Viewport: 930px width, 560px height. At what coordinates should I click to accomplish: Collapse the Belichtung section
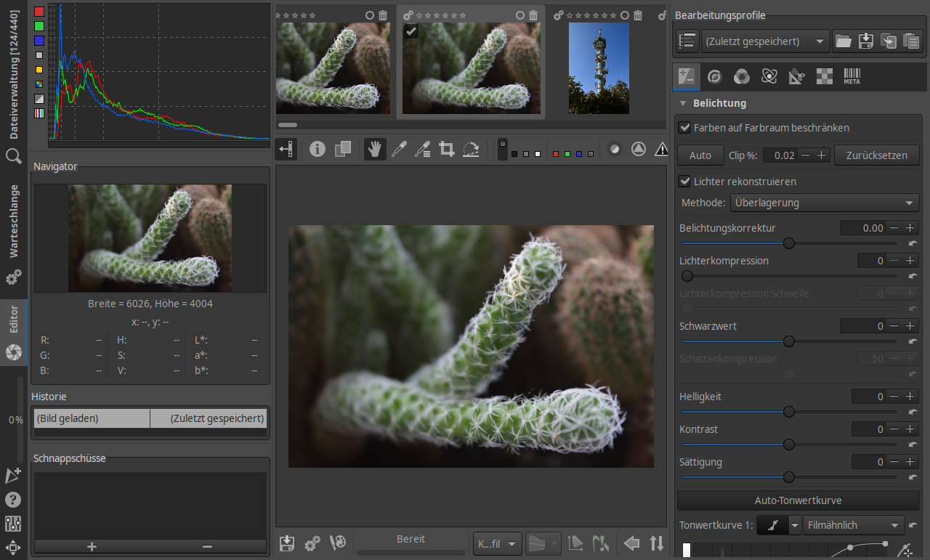[x=683, y=103]
